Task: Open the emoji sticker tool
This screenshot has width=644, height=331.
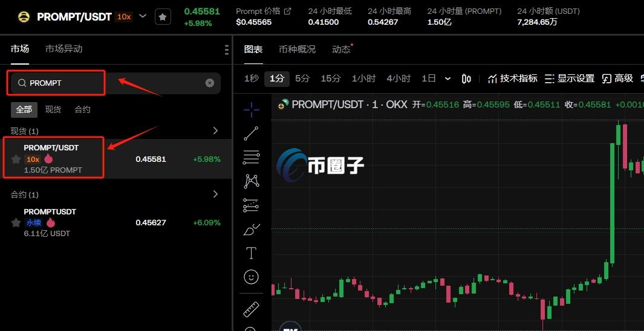Action: pos(252,277)
